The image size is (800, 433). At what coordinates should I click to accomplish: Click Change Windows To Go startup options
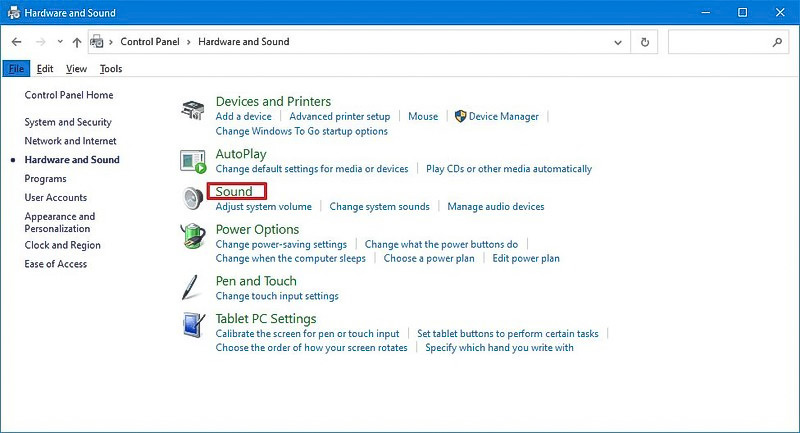(302, 131)
